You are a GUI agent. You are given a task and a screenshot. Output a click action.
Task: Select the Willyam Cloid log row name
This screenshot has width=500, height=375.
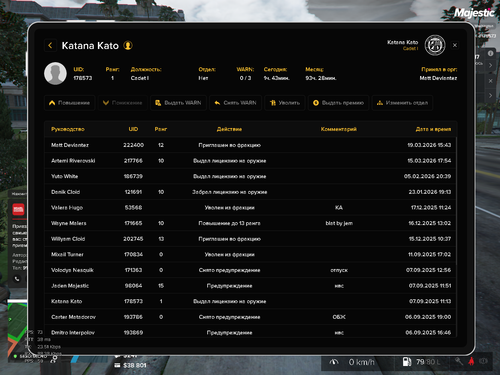pyautogui.click(x=68, y=239)
